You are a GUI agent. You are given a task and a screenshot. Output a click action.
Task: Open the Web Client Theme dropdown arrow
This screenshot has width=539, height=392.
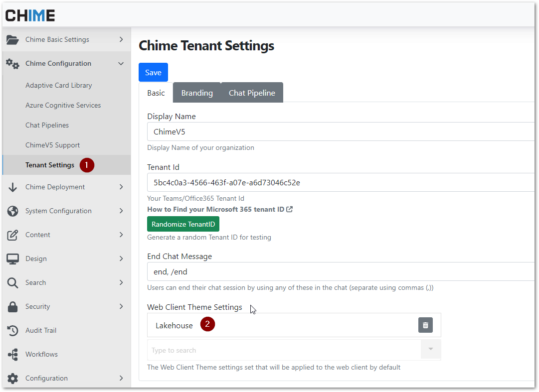coord(431,350)
